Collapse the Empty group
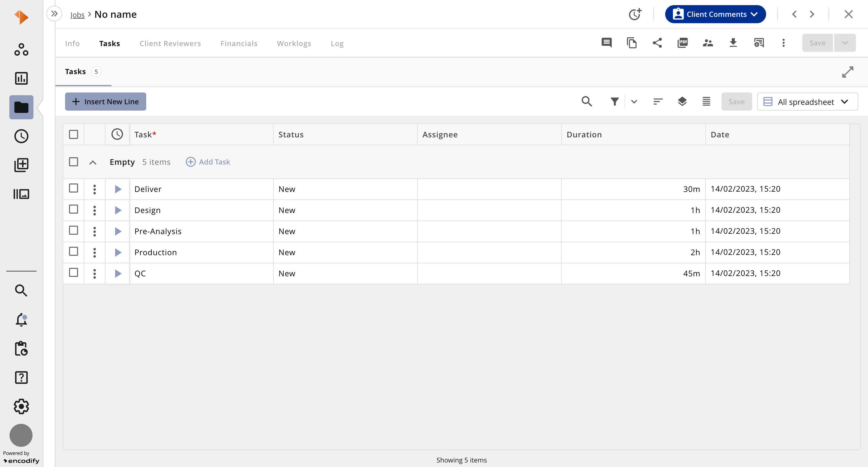868x467 pixels. point(93,162)
